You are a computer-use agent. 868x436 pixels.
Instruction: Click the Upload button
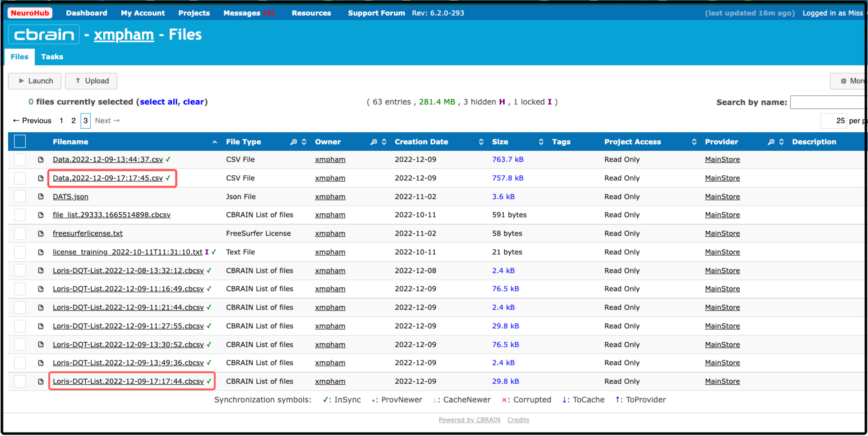click(91, 81)
